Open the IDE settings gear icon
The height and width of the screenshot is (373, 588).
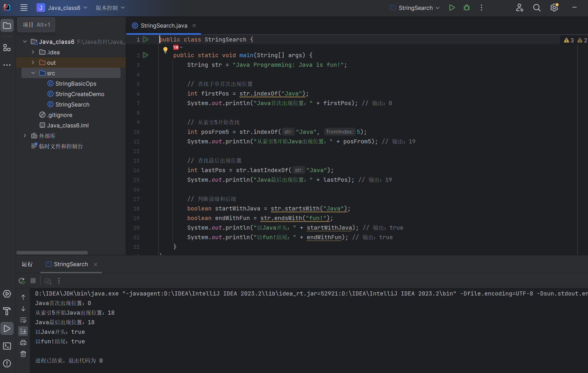[x=554, y=8]
